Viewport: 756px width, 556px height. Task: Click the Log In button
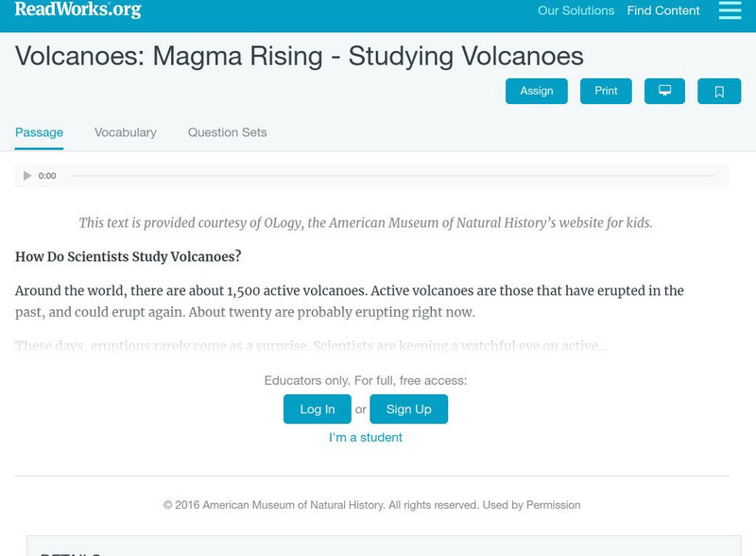(x=318, y=409)
